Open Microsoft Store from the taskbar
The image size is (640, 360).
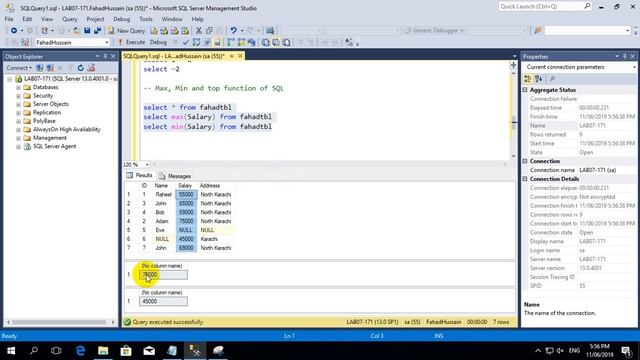tap(126, 351)
